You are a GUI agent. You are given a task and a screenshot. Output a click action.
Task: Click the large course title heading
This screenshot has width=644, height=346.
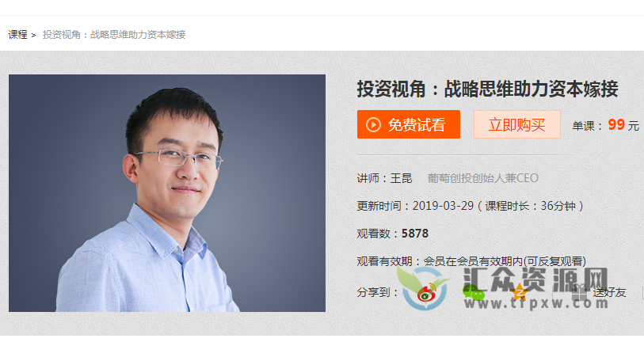click(x=487, y=89)
